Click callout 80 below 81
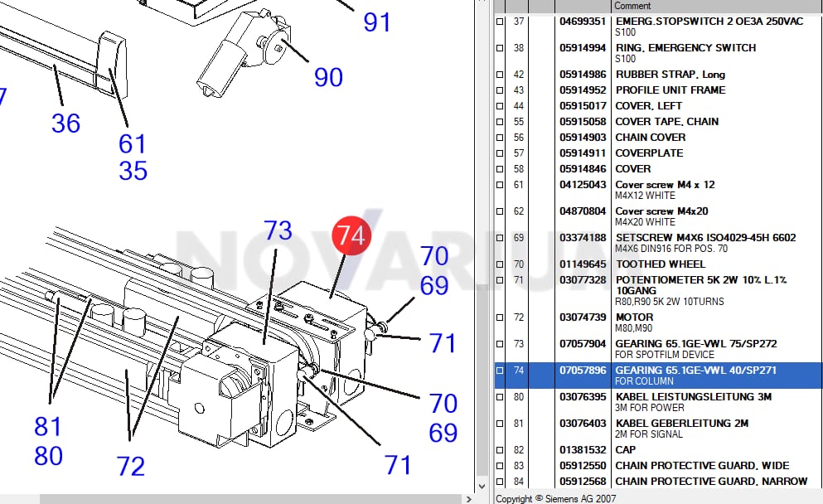Viewport: 823px width, 504px height. click(48, 456)
